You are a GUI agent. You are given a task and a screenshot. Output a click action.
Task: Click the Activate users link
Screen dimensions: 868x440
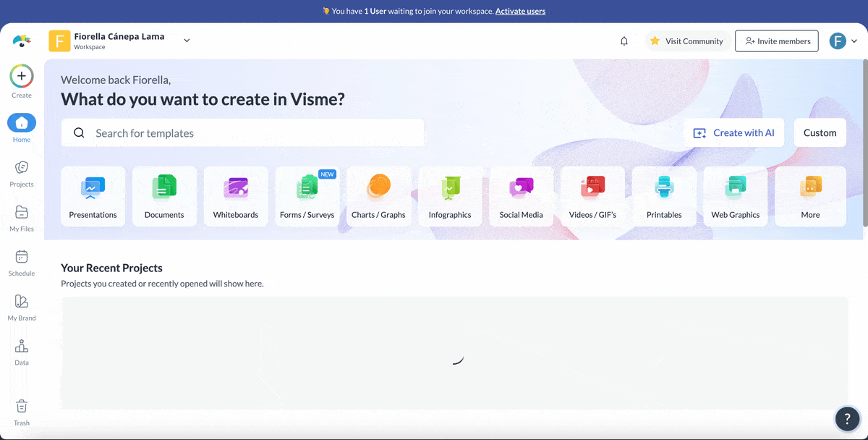(520, 11)
